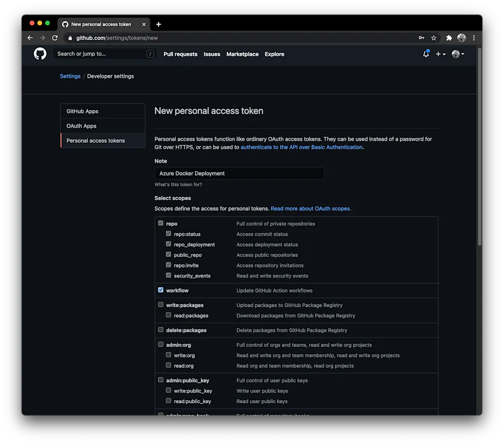
Task: Click the slash shortcut icon in search box
Action: pos(150,54)
